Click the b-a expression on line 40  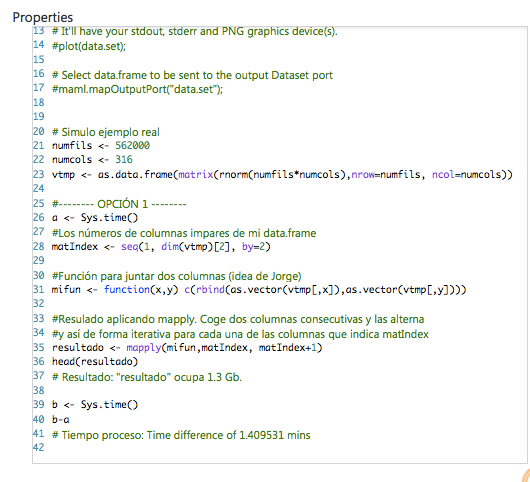coord(61,420)
